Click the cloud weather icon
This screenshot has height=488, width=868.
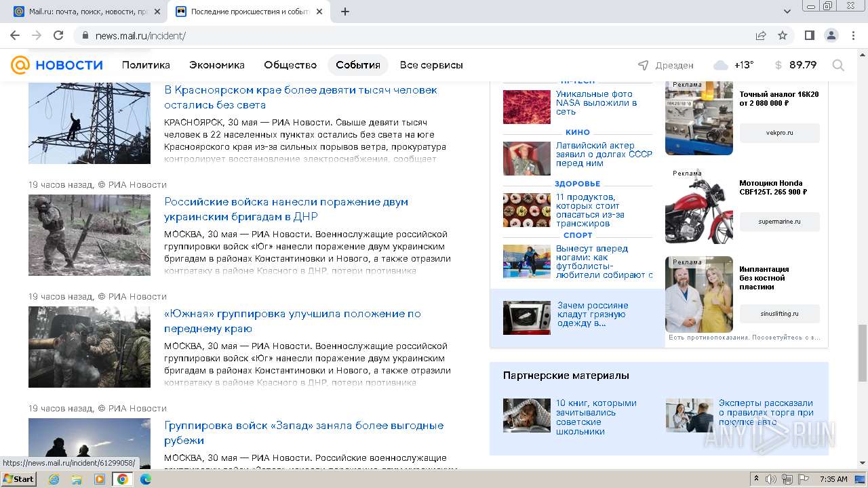click(721, 65)
